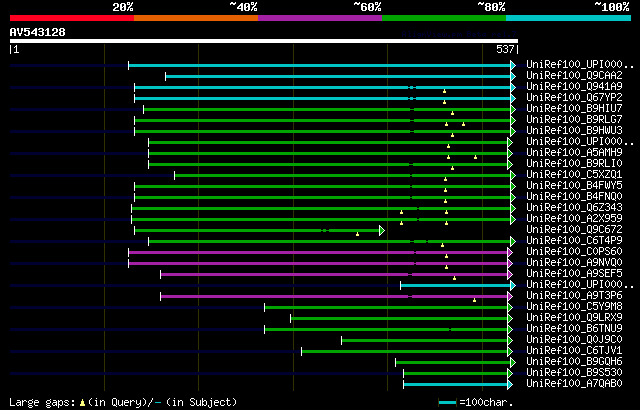Screen dimensions: 640x410
Task: Open the UniRef100_Q941A9 hit label
Action: point(574,86)
